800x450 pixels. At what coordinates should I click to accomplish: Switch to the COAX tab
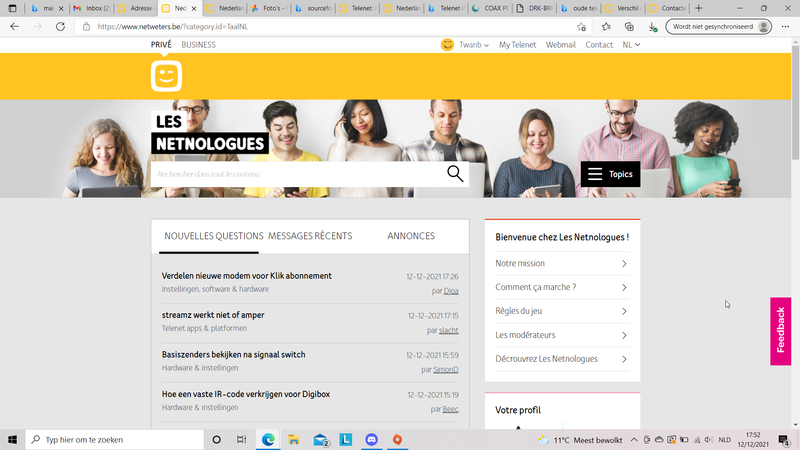click(x=491, y=8)
